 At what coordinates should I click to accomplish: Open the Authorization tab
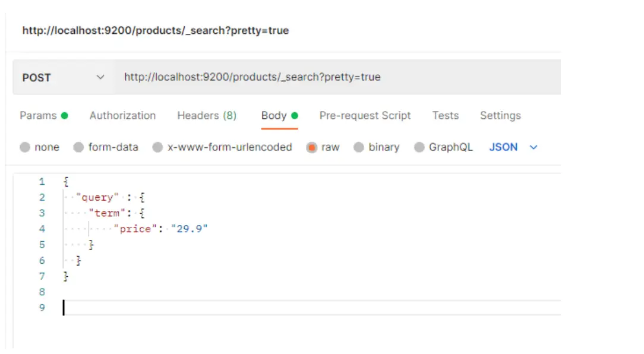coord(122,116)
